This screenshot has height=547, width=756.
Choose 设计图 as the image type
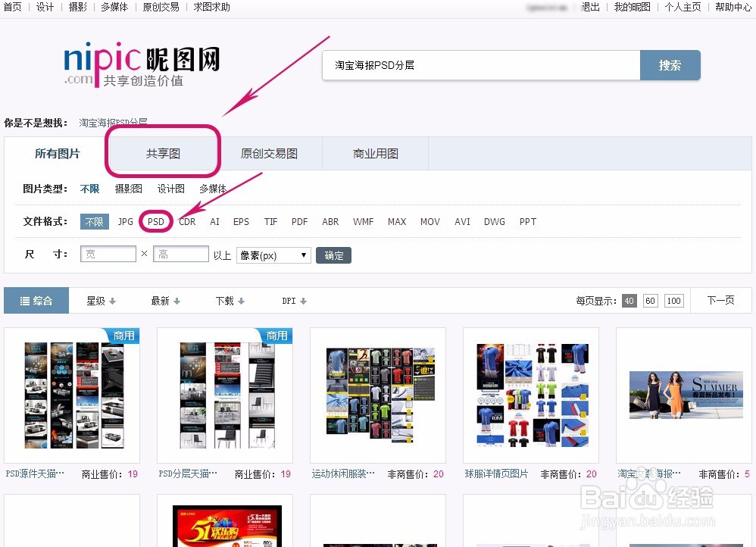click(170, 189)
